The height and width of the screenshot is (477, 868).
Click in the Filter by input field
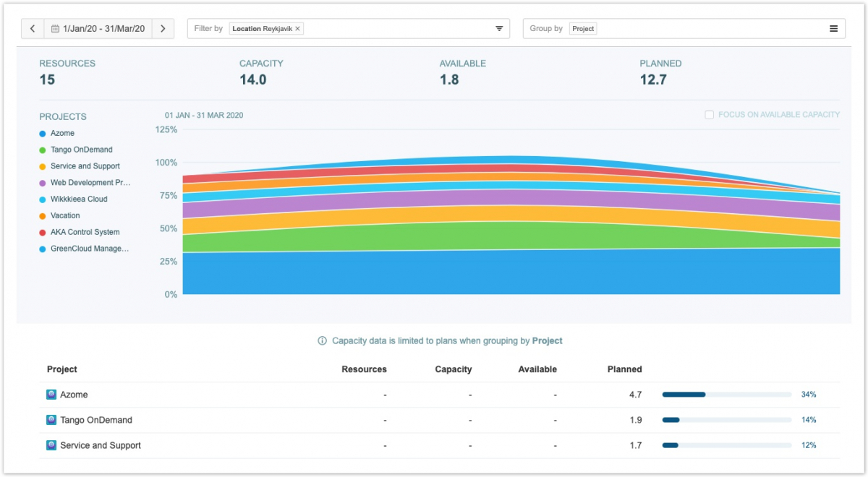pyautogui.click(x=398, y=29)
